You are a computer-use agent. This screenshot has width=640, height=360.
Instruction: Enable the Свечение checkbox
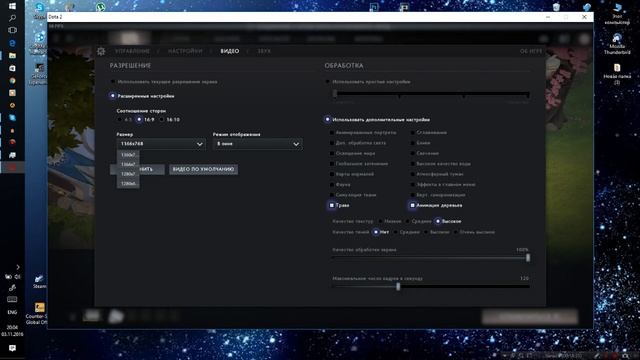[x=413, y=153]
